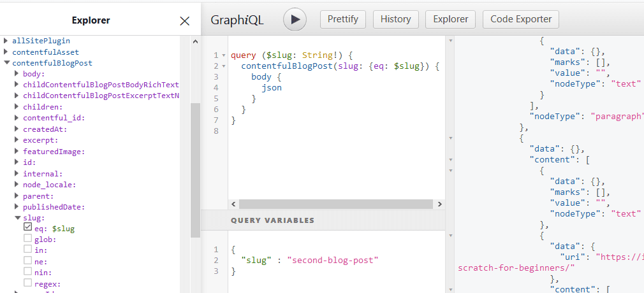Viewport: 644px width, 293px height.
Task: Click the json field in query editor
Action: tap(272, 87)
